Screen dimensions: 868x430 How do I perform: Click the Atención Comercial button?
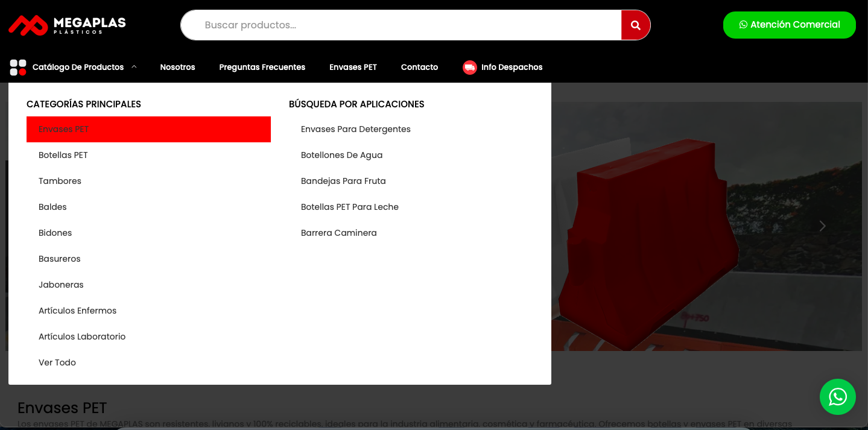click(x=789, y=25)
